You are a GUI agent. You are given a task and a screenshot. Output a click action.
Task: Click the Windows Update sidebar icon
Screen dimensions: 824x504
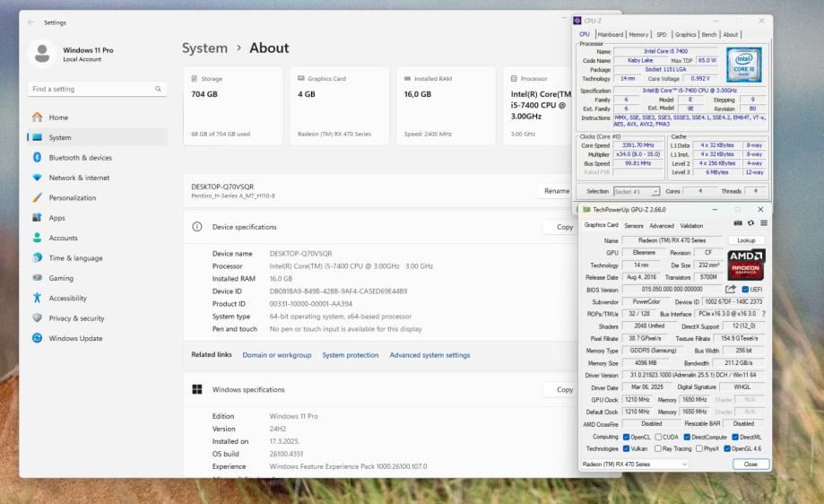(37, 338)
